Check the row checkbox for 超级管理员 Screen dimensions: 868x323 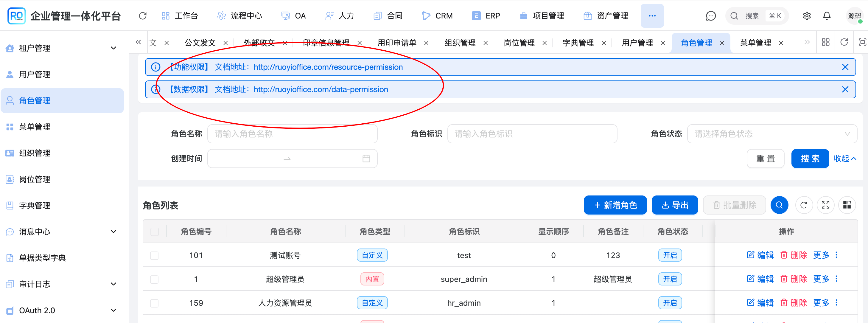click(154, 279)
